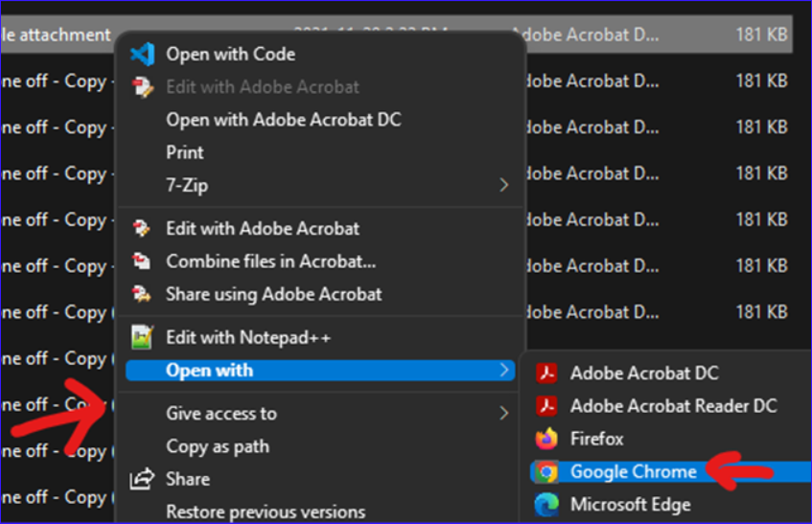Viewport: 812px width, 524px height.
Task: Click the Share using Adobe Acrobat icon
Action: click(x=141, y=294)
